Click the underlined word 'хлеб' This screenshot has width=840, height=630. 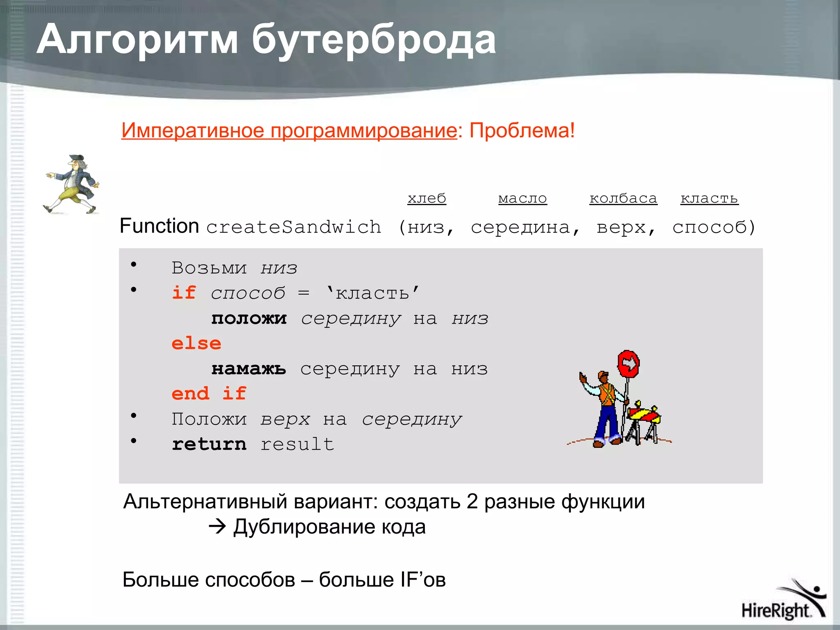[x=427, y=199]
